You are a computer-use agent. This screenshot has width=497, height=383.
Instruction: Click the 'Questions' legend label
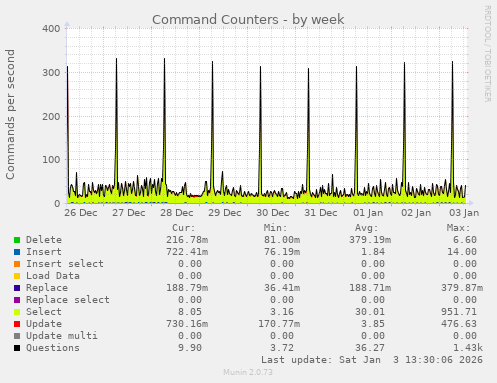click(x=53, y=348)
